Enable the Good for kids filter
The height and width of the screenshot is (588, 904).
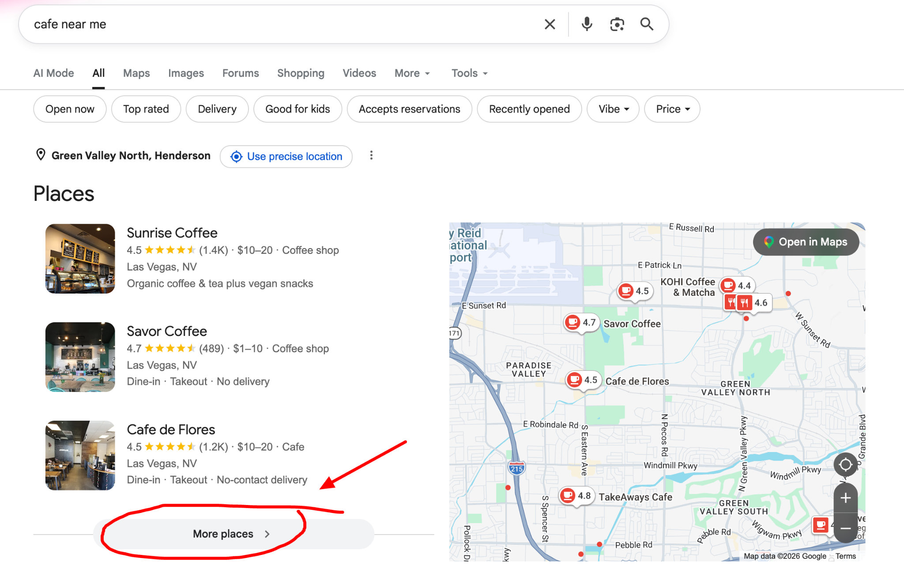[298, 109]
